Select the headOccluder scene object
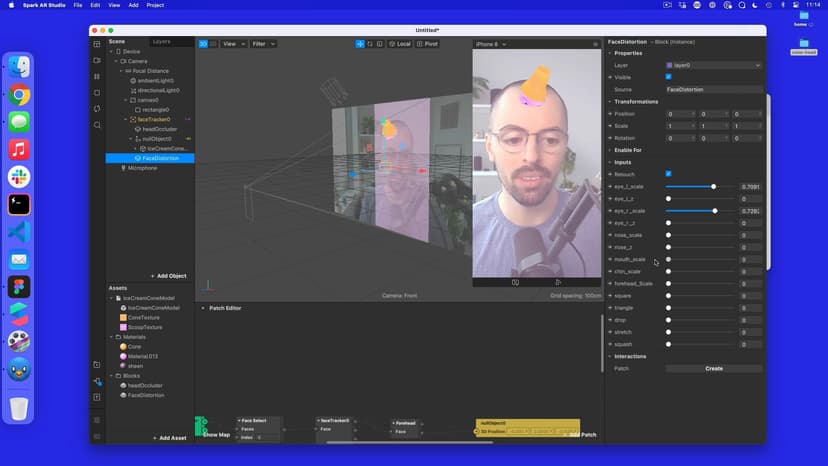The width and height of the screenshot is (828, 466). pyautogui.click(x=159, y=129)
